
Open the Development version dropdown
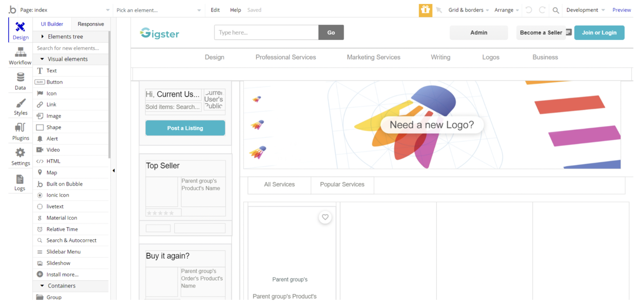point(585,10)
